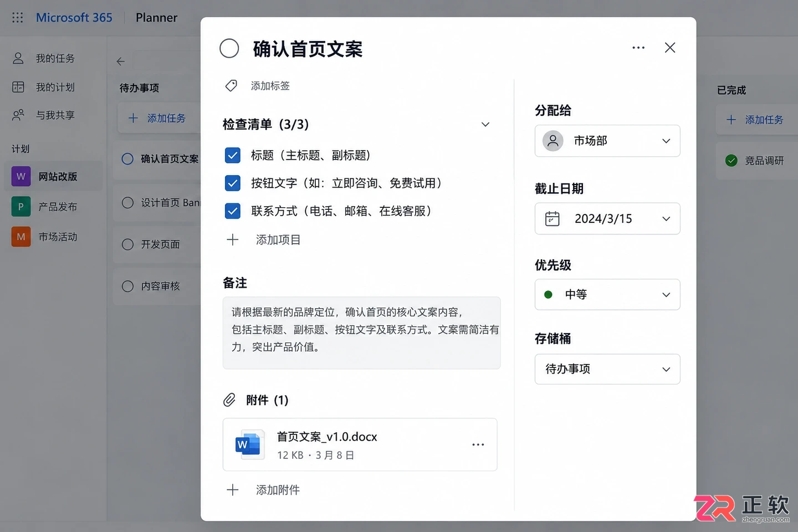Open the green P 产品发布 plan icon
The image size is (798, 532).
coord(21,207)
